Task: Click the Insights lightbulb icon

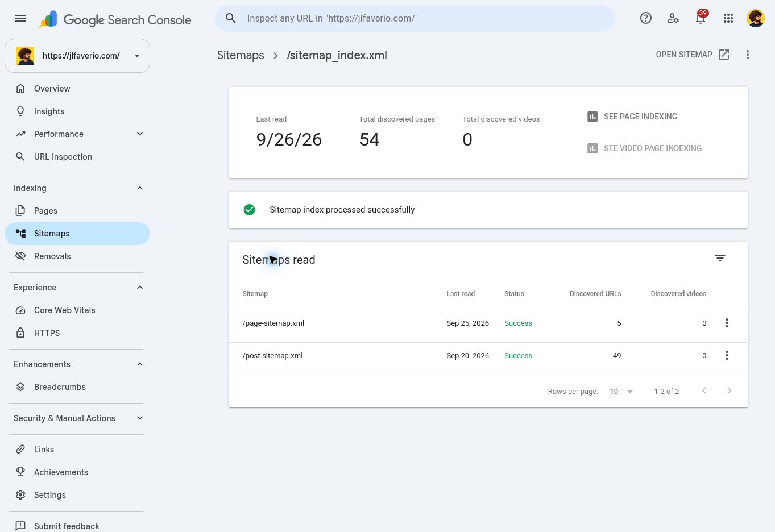Action: click(x=20, y=111)
